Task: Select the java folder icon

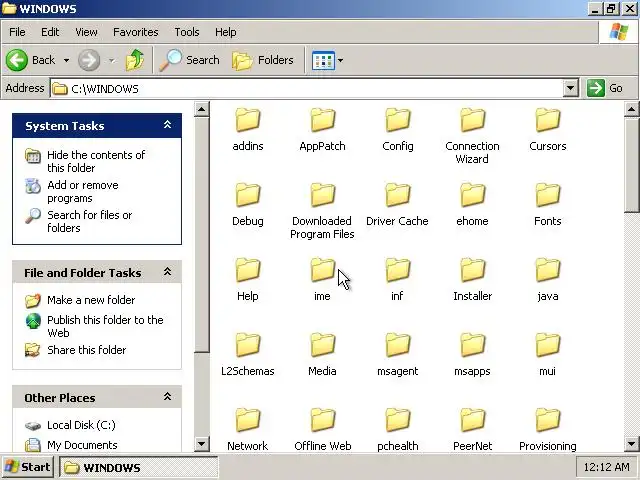Action: click(x=547, y=270)
